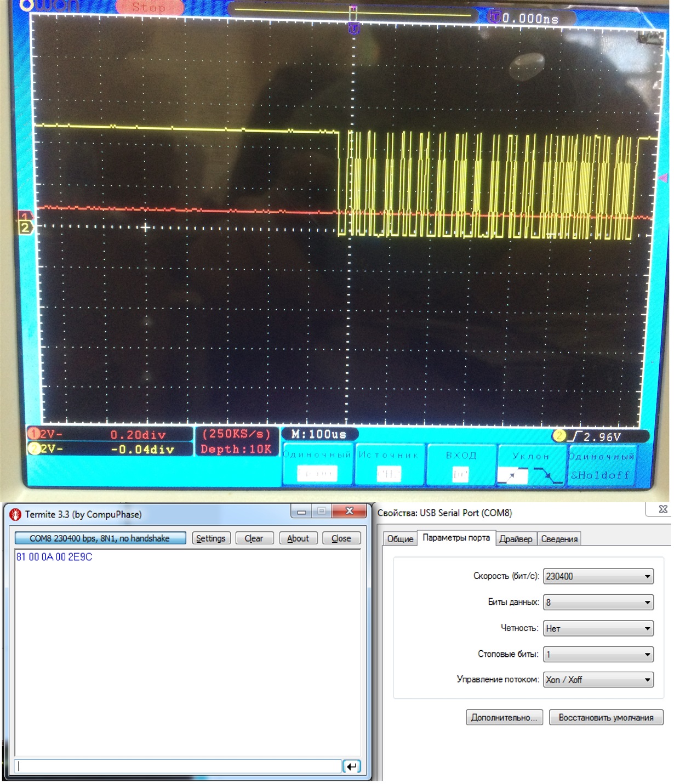Click the Clear button in Termite
Viewport: 674px width, 784px height.
(254, 538)
